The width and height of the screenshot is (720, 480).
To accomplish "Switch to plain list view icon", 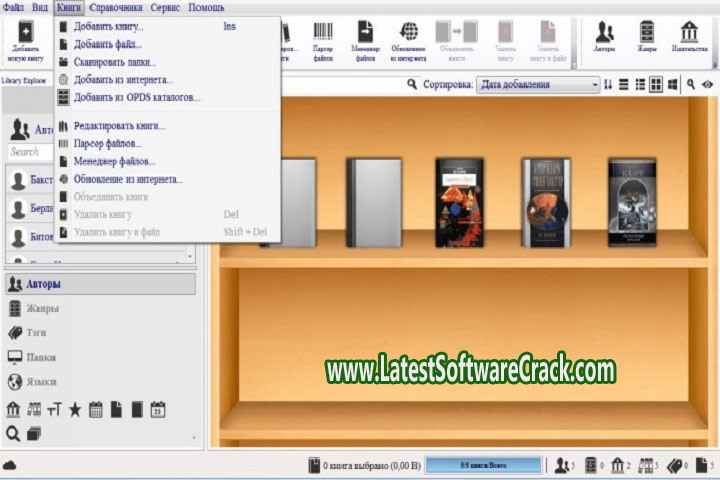I will pos(624,85).
